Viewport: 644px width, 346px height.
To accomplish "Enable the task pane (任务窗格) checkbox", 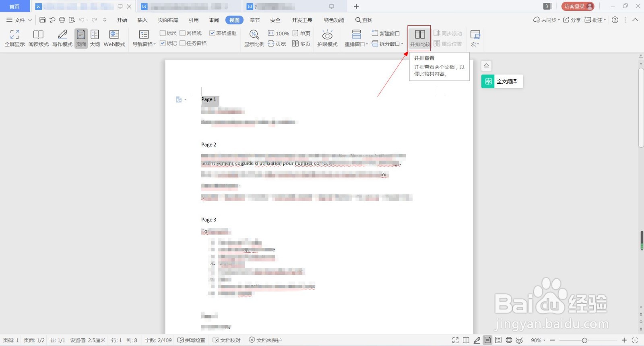I will (x=182, y=43).
